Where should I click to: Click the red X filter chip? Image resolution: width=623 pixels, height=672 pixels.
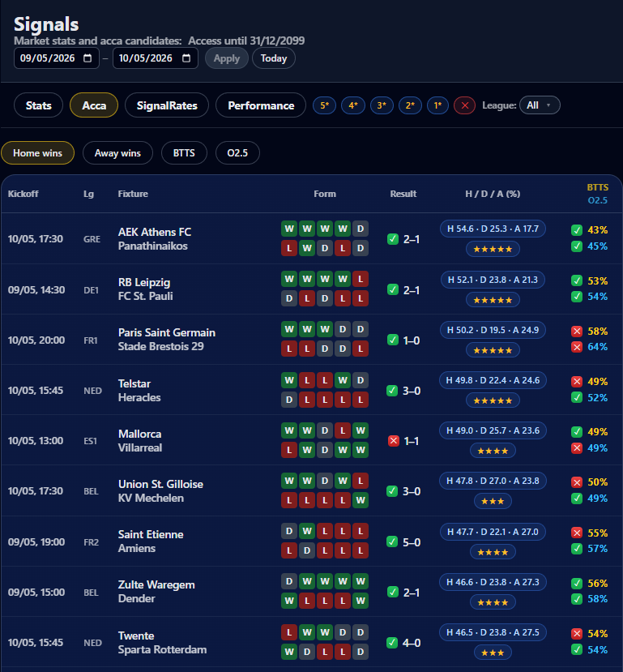click(464, 105)
